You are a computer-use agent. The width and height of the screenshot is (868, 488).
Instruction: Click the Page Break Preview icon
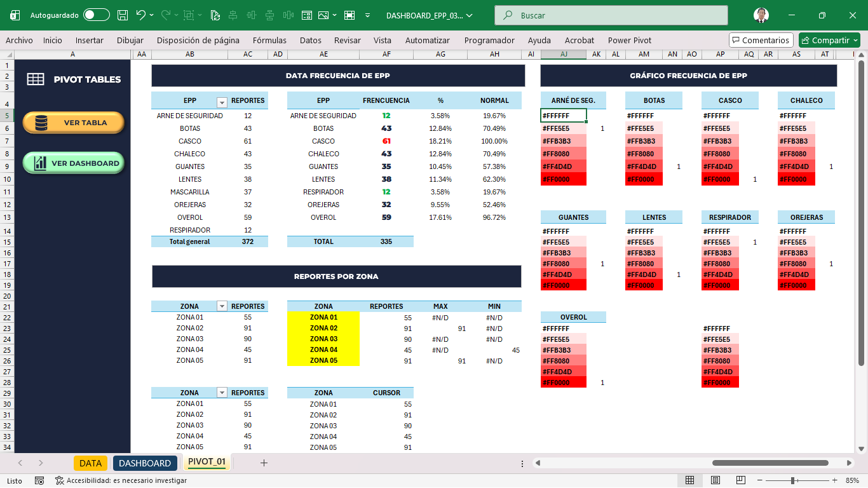click(741, 480)
